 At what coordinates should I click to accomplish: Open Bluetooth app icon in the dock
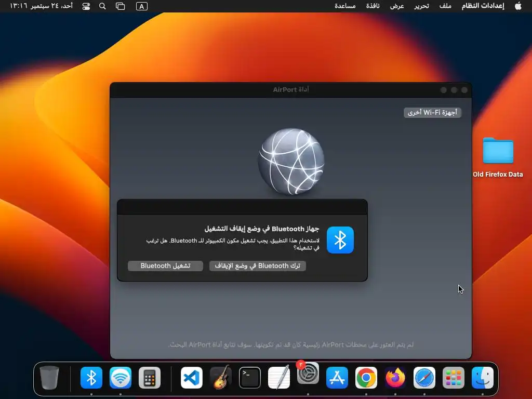[x=91, y=378]
